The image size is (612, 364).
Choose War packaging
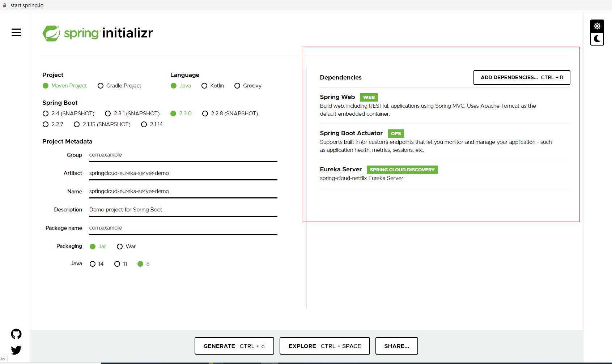pyautogui.click(x=126, y=247)
